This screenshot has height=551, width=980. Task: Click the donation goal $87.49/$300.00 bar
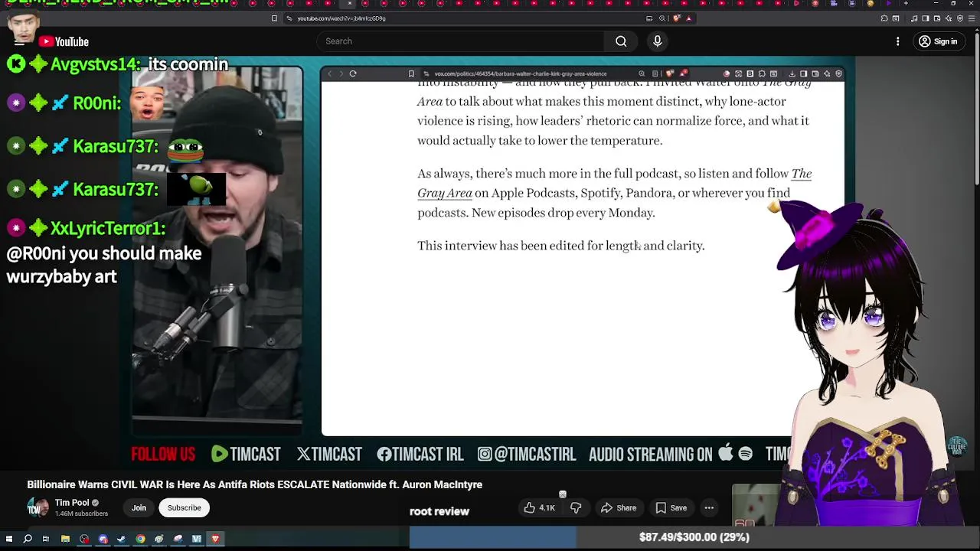pos(694,537)
